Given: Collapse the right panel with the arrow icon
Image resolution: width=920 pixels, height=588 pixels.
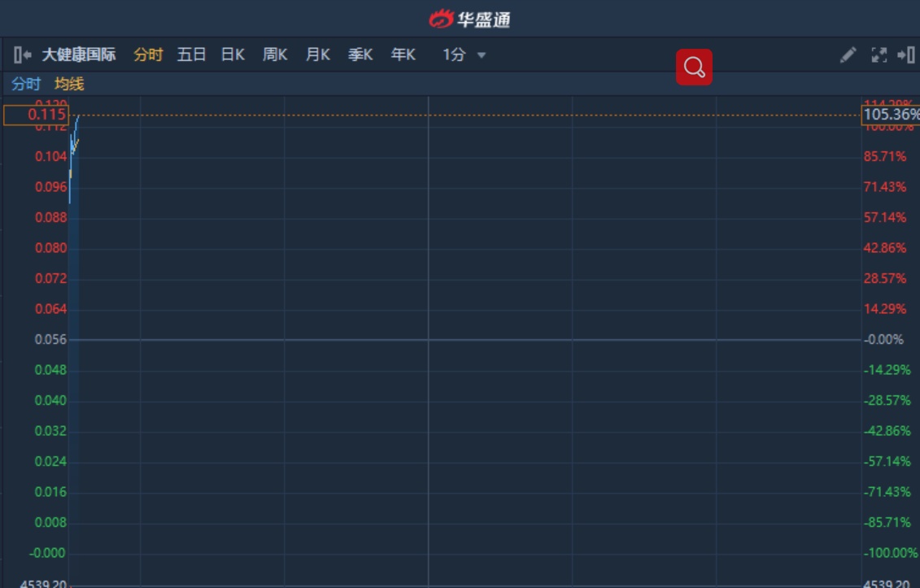Looking at the screenshot, I should (906, 55).
